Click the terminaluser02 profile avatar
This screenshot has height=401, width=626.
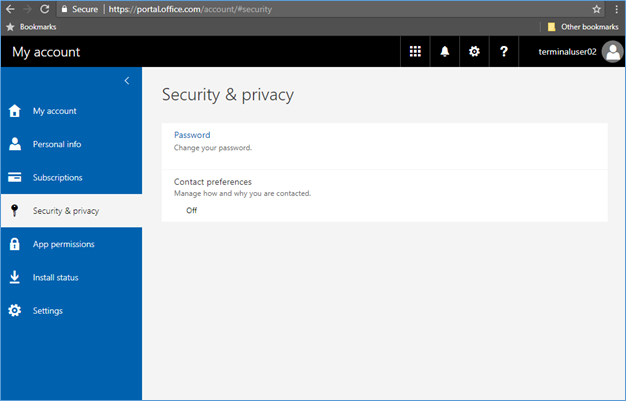point(613,52)
